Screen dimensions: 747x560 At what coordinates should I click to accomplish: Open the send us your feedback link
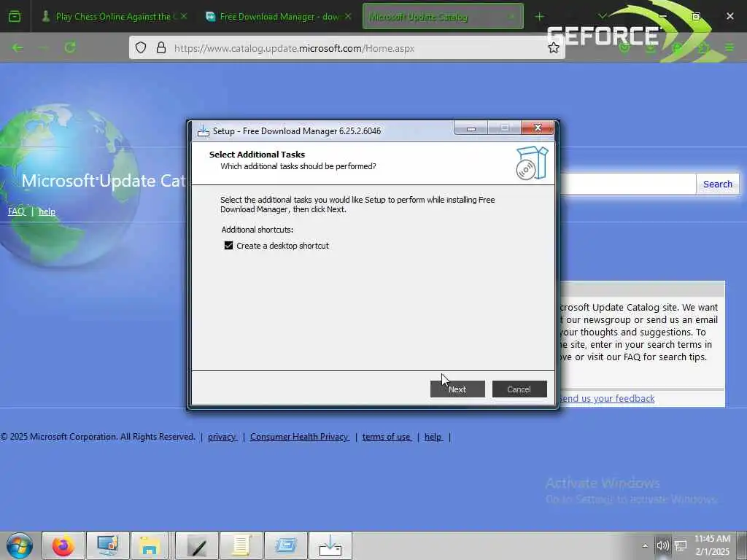(x=606, y=398)
